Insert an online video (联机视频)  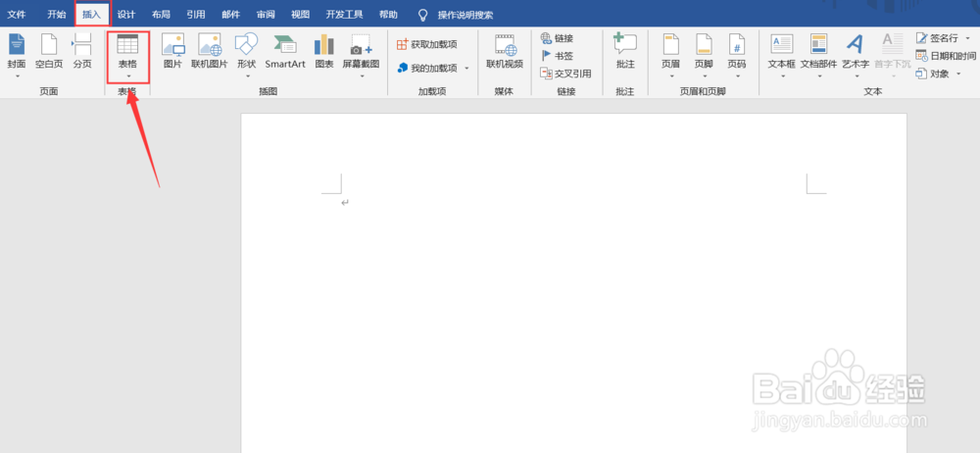[x=505, y=53]
